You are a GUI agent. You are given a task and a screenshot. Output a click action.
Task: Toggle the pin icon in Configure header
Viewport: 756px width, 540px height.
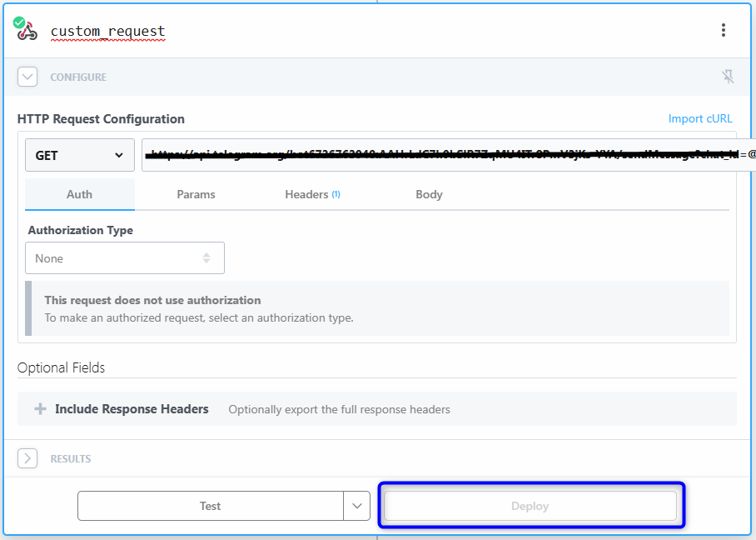[728, 76]
